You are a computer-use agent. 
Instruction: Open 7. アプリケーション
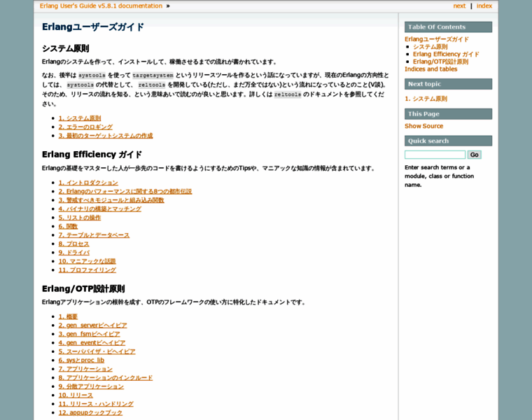click(85, 369)
